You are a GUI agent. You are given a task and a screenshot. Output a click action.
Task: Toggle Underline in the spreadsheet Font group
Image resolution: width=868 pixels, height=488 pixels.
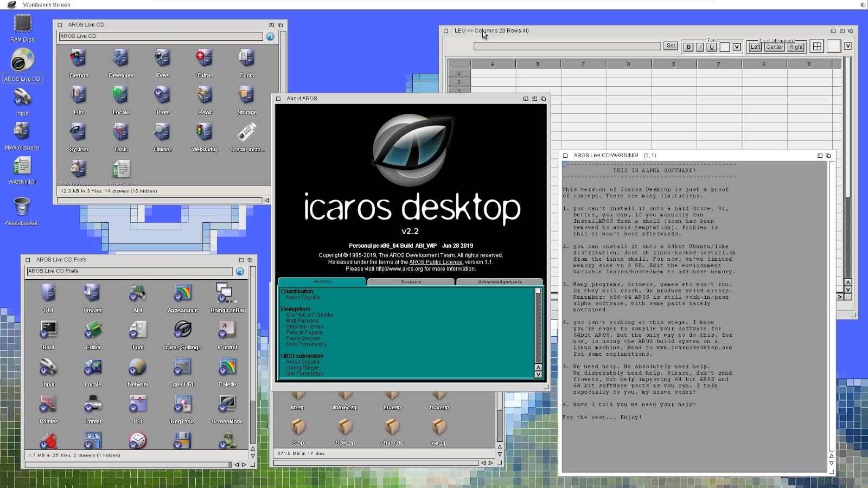click(712, 47)
